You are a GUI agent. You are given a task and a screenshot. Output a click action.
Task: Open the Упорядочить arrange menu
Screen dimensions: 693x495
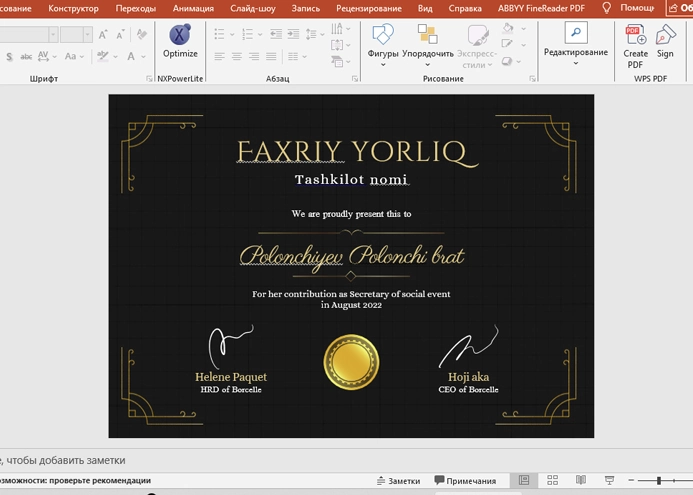coord(428,45)
